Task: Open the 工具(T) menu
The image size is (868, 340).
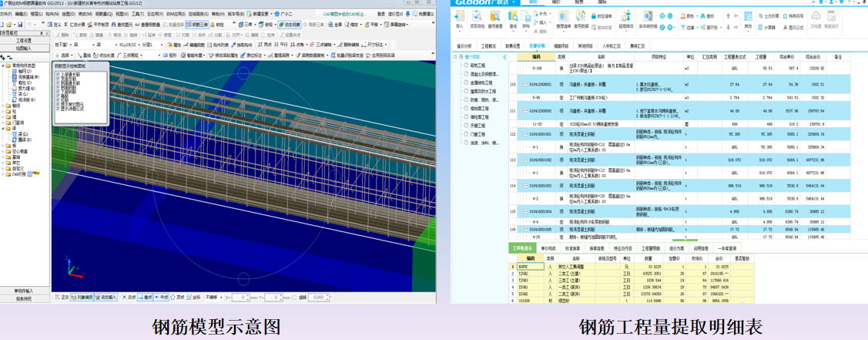Action: pos(137,14)
